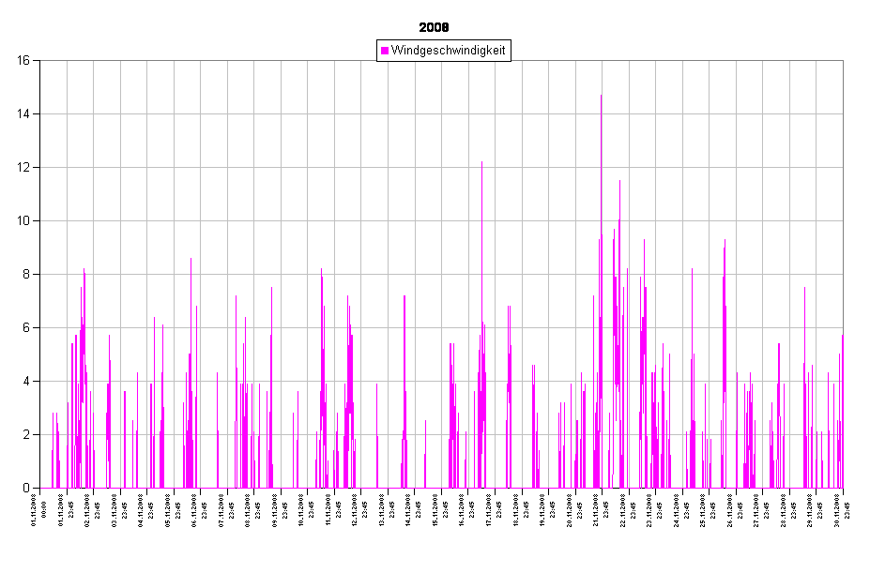Click the Windgeschwindigkeit legend label
Screen dimensions: 870x588
449,51
